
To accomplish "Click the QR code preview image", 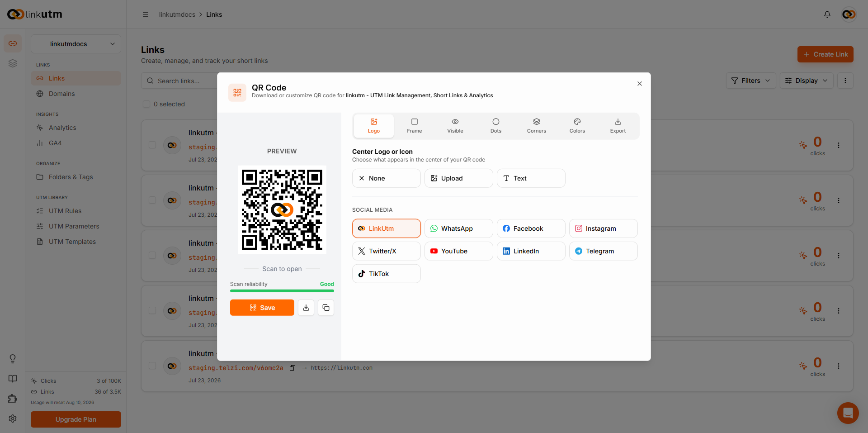I will (282, 210).
